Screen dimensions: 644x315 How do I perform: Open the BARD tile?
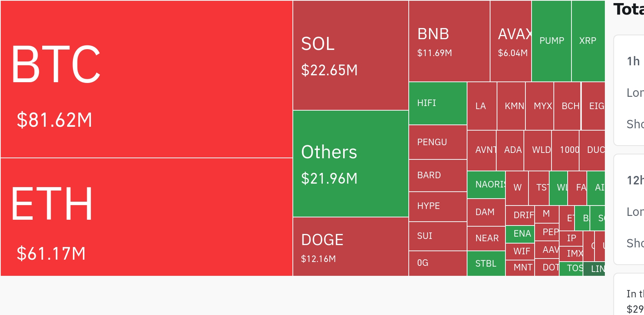(x=438, y=176)
